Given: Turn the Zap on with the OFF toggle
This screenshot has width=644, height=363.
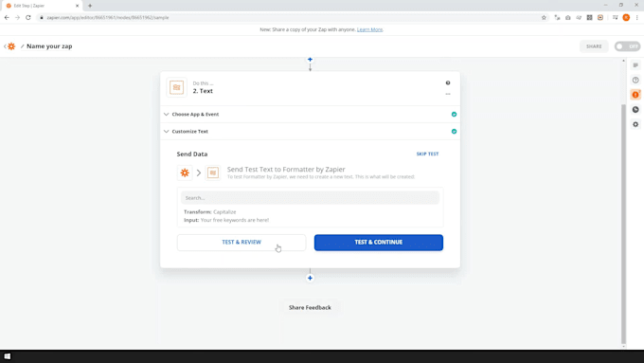Looking at the screenshot, I should click(627, 46).
